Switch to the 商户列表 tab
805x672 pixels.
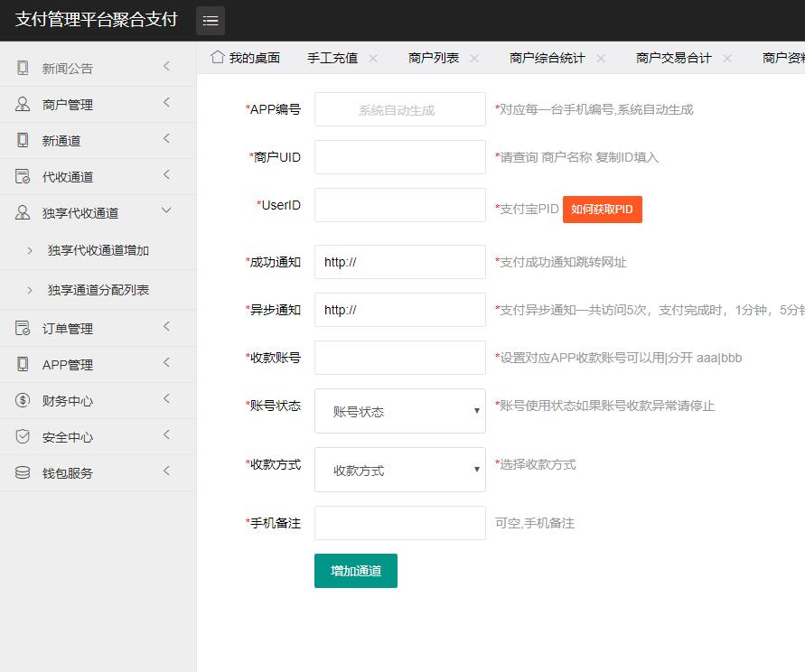[433, 58]
